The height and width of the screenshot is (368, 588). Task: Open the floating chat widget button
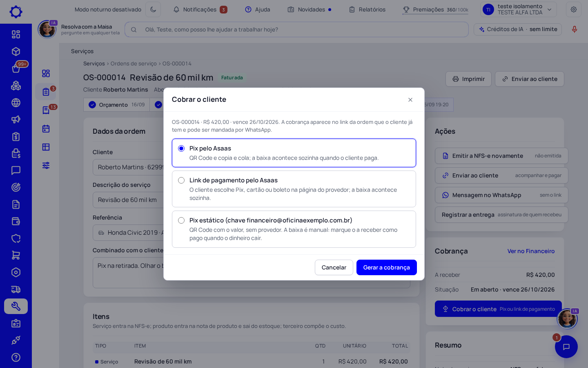(x=566, y=347)
